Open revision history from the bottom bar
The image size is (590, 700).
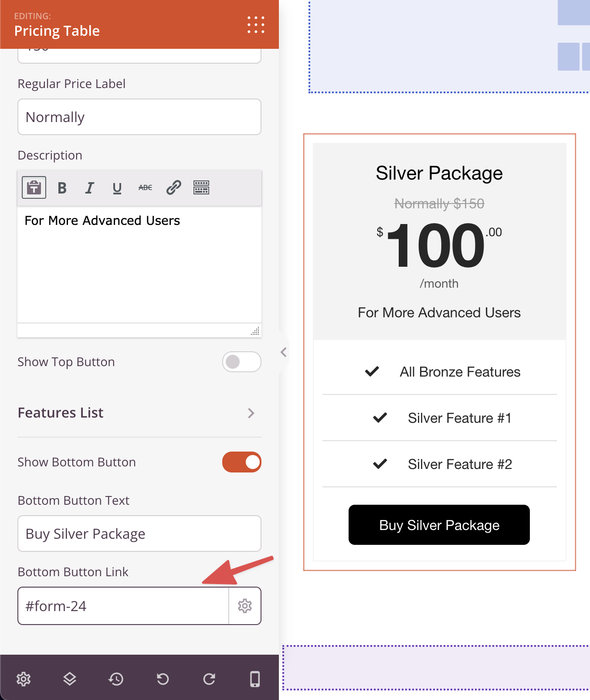pyautogui.click(x=116, y=679)
